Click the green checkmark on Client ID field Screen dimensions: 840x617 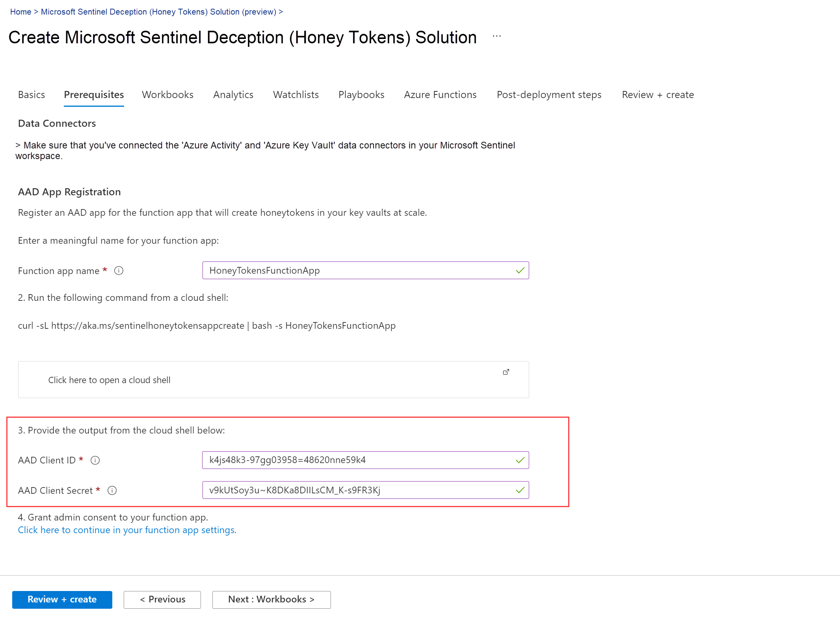pos(520,460)
